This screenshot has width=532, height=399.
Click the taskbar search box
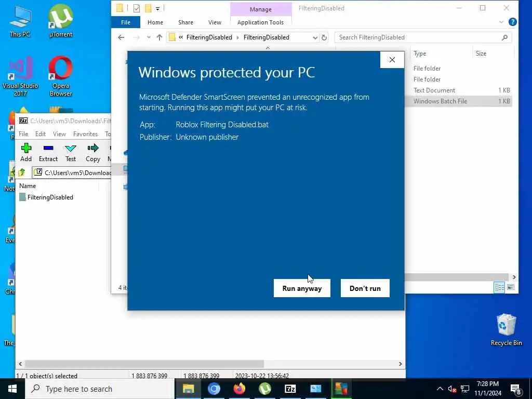[100, 389]
